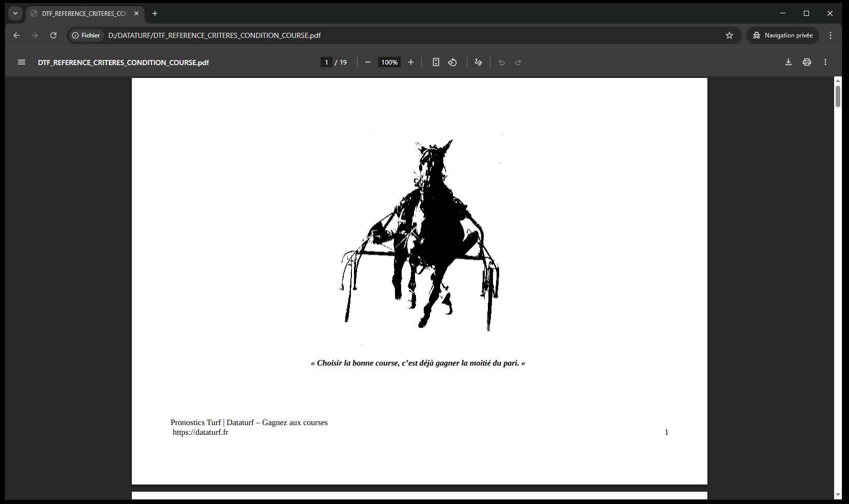Viewport: 849px width, 504px height.
Task: Go back to previous page
Action: tap(16, 35)
